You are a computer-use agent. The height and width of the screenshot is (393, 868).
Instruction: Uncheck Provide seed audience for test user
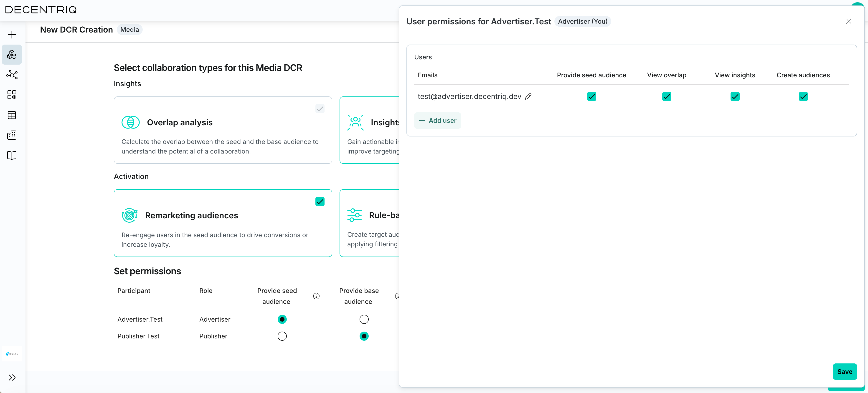591,97
